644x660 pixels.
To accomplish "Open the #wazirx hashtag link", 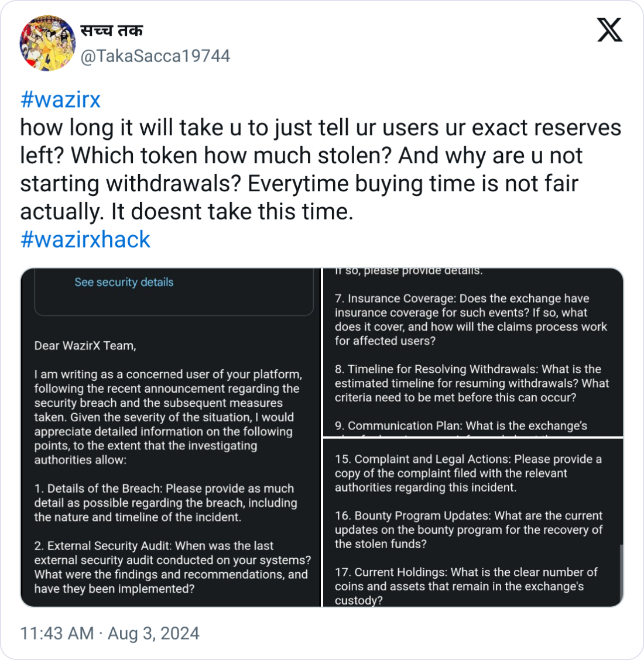I will point(60,99).
